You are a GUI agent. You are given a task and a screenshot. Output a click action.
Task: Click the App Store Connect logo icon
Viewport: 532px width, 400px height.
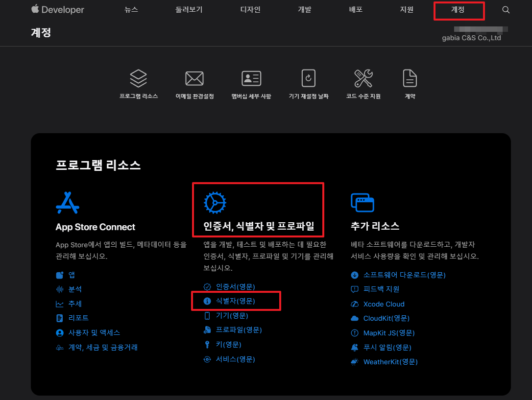(x=68, y=203)
